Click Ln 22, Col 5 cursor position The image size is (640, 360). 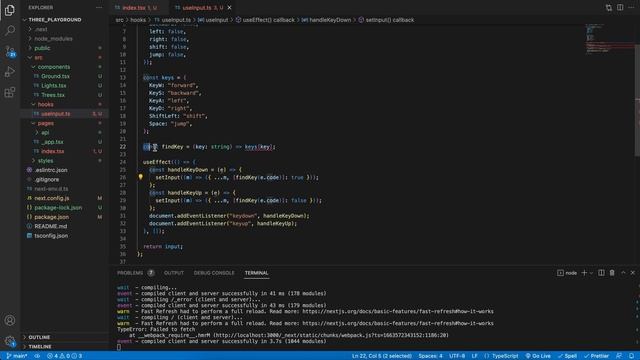tap(382, 356)
